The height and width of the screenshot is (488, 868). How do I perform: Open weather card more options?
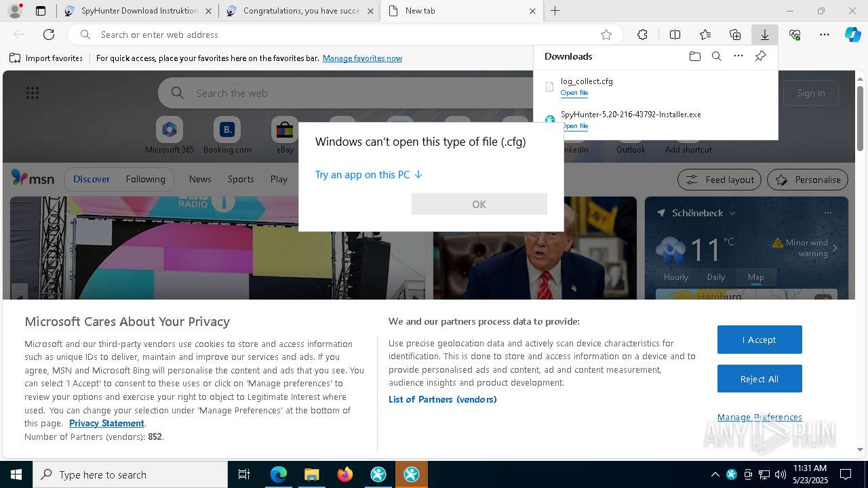click(x=827, y=213)
